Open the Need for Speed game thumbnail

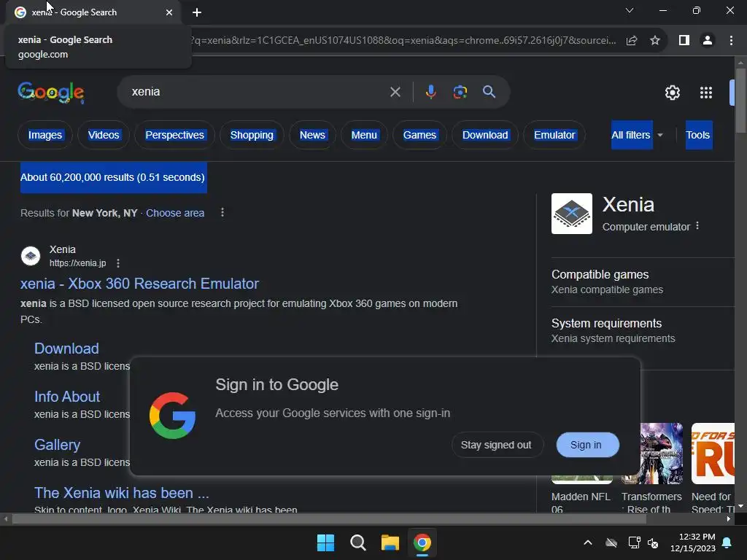click(713, 454)
